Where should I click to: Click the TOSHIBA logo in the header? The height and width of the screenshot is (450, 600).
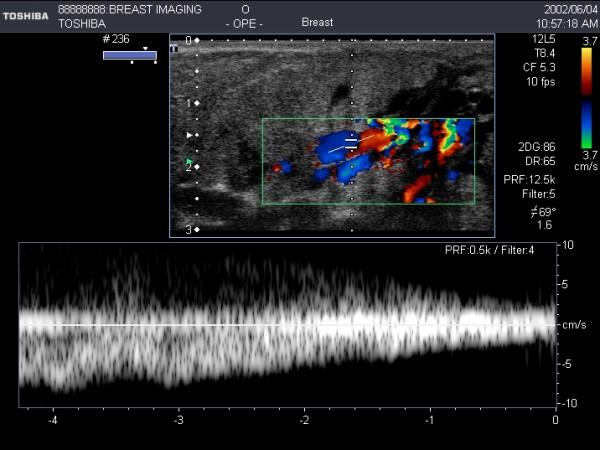(25, 15)
